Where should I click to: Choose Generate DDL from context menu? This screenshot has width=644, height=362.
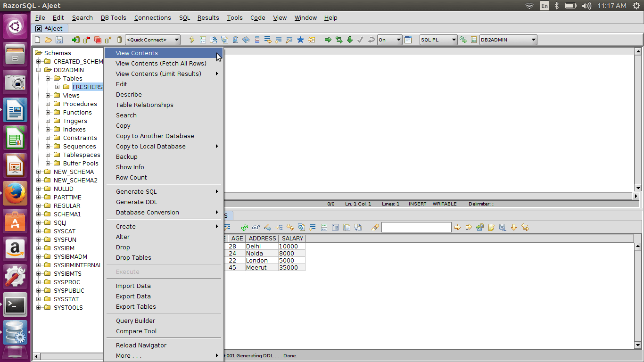163,202
